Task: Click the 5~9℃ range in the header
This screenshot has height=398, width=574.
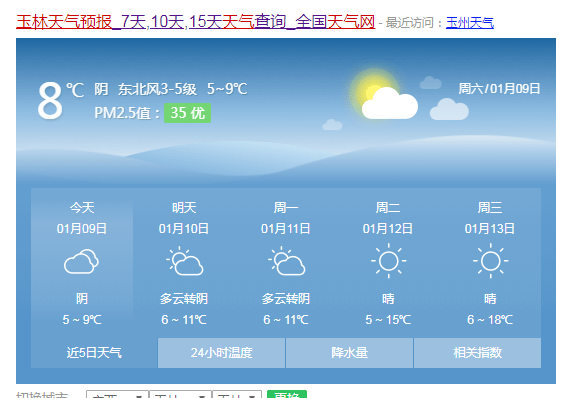Action: click(x=227, y=89)
